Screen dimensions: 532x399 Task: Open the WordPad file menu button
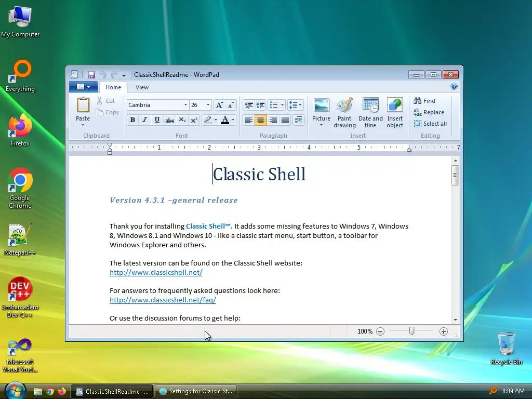[84, 87]
